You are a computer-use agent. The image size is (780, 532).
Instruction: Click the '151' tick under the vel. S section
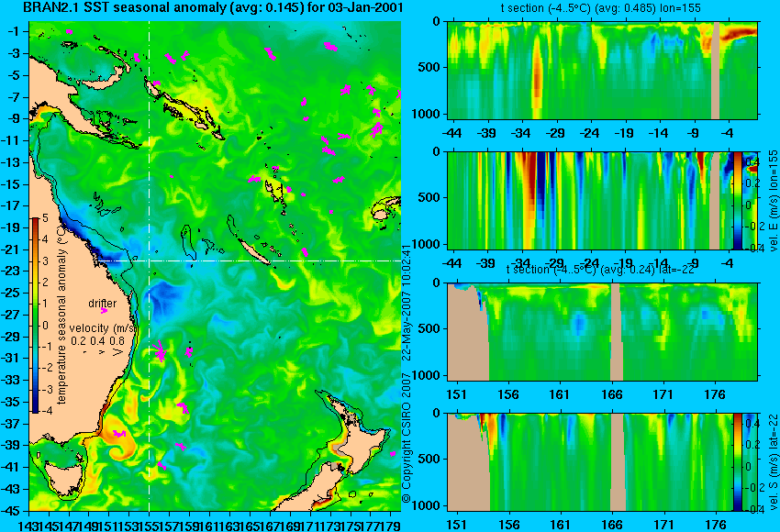(x=456, y=525)
